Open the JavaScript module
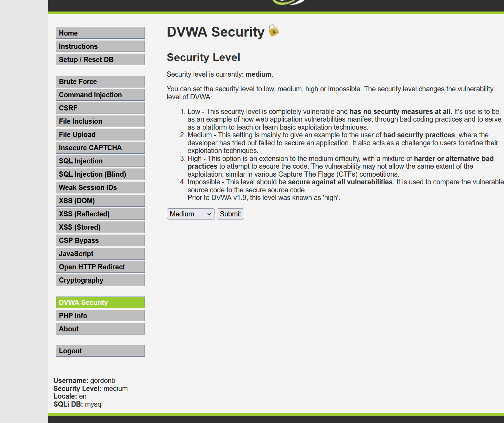The width and height of the screenshot is (504, 423). [100, 254]
